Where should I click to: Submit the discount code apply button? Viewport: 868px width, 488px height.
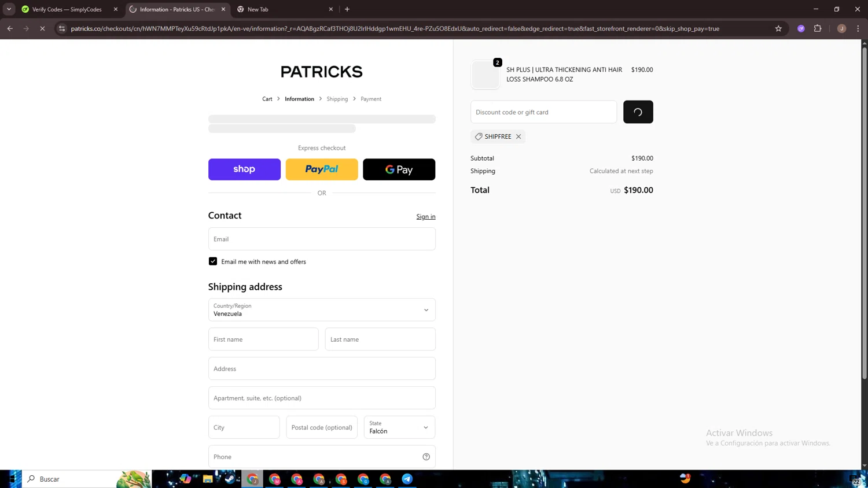[x=638, y=112]
